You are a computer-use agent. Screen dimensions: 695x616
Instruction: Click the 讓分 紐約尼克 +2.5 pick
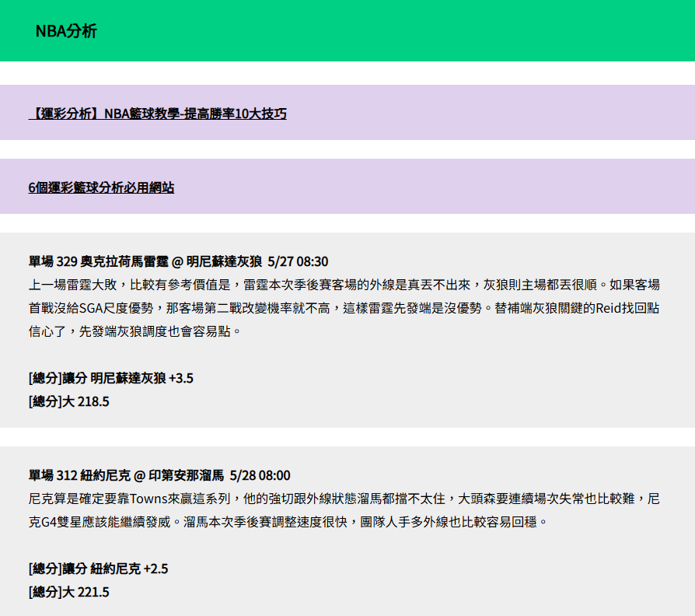(99, 569)
